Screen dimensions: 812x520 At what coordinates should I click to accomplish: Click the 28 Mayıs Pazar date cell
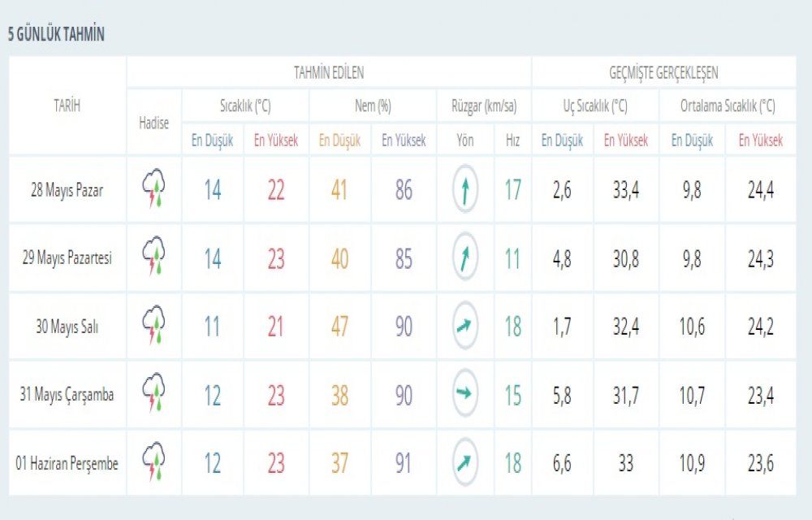tap(67, 190)
